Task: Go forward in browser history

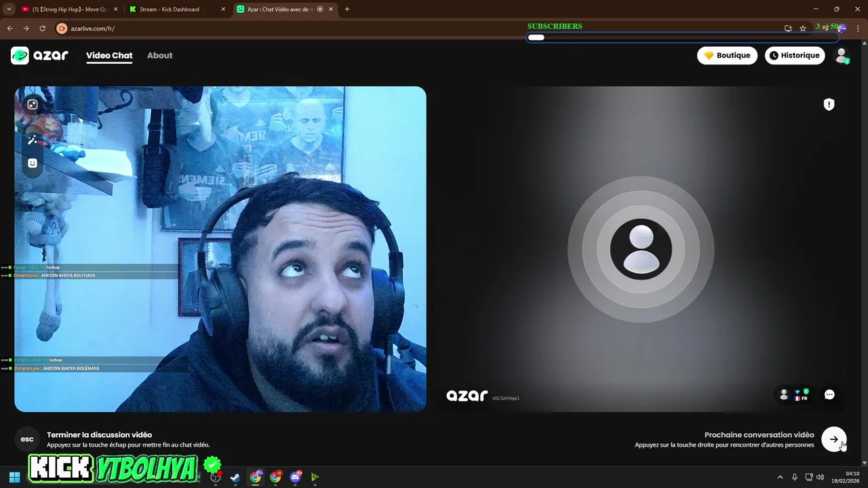Action: point(26,28)
